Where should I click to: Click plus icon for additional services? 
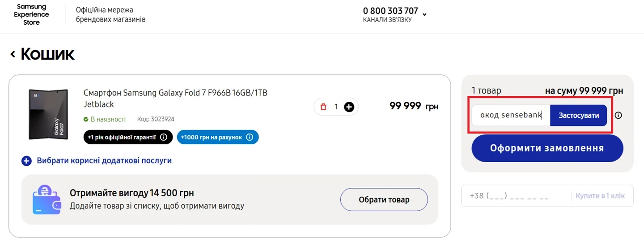pyautogui.click(x=26, y=161)
